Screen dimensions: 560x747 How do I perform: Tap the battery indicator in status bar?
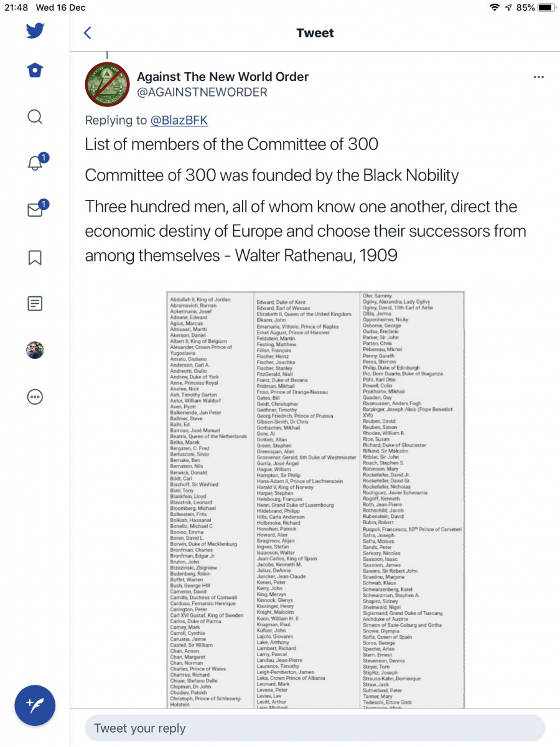[546, 7]
